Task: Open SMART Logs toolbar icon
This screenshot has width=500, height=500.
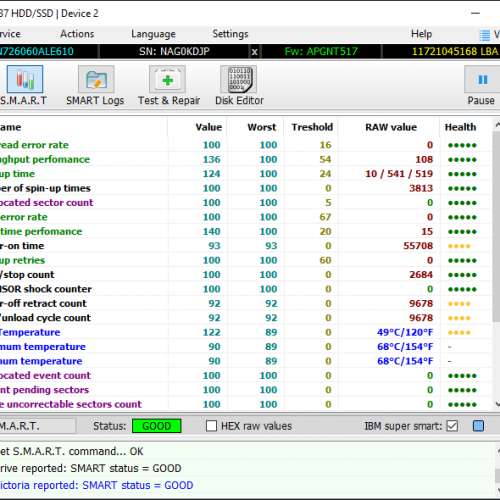Action: [96, 79]
